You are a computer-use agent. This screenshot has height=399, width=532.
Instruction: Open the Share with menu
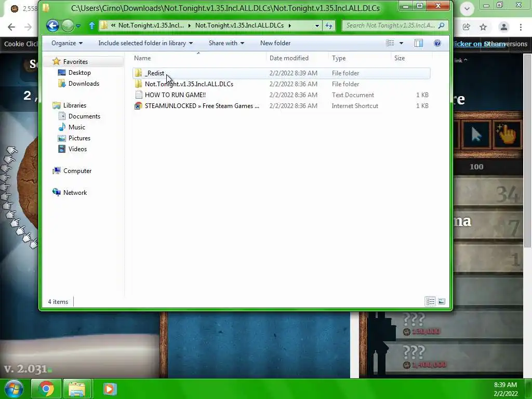point(227,43)
